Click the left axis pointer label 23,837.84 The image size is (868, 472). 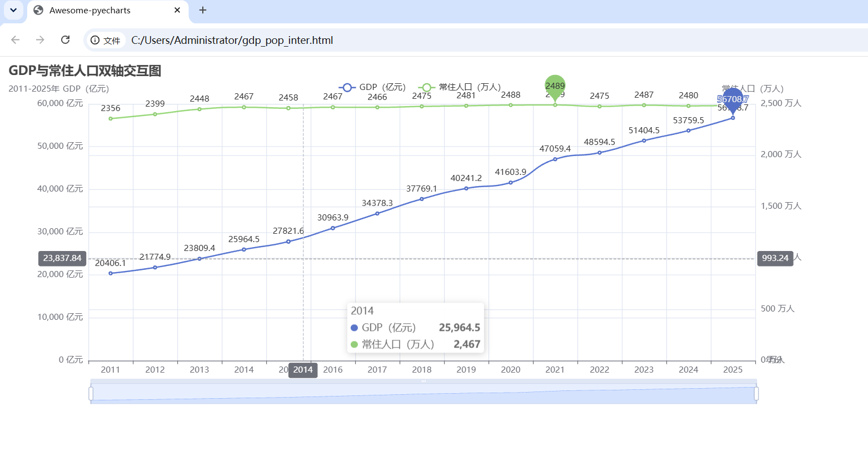pos(62,258)
